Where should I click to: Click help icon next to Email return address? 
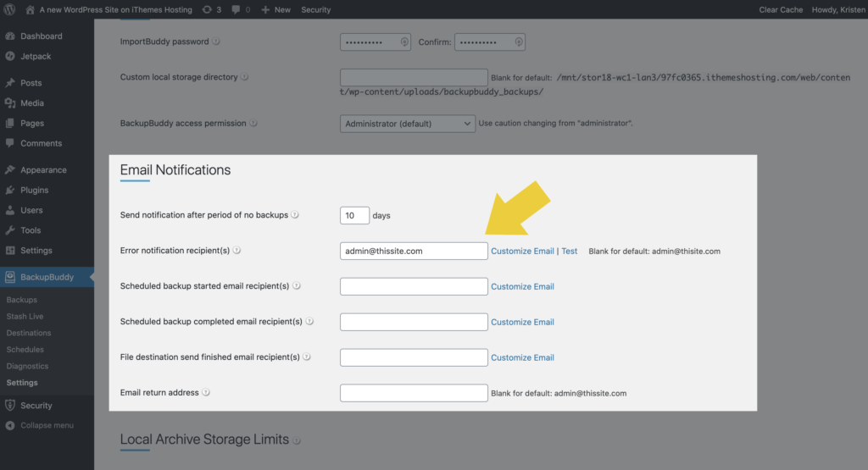pos(206,393)
